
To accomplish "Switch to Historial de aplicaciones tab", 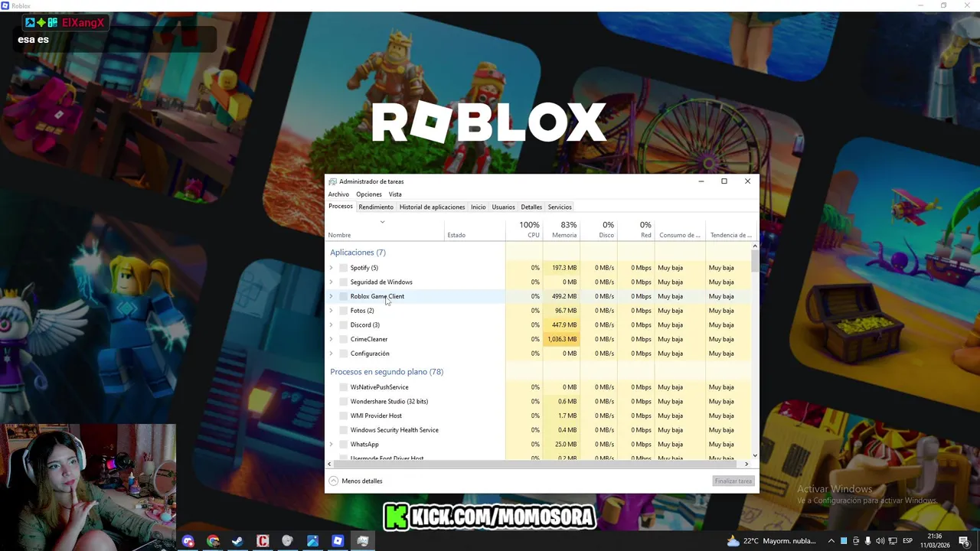I will click(x=432, y=207).
